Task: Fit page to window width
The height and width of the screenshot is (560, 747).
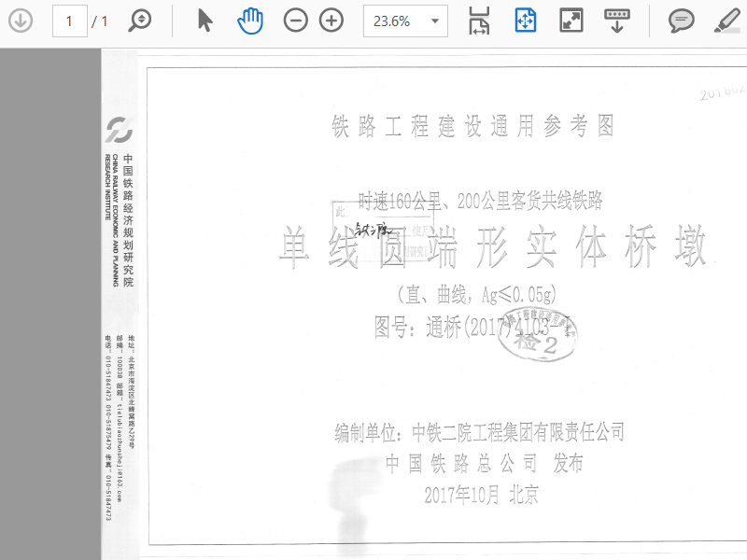Action: (479, 21)
